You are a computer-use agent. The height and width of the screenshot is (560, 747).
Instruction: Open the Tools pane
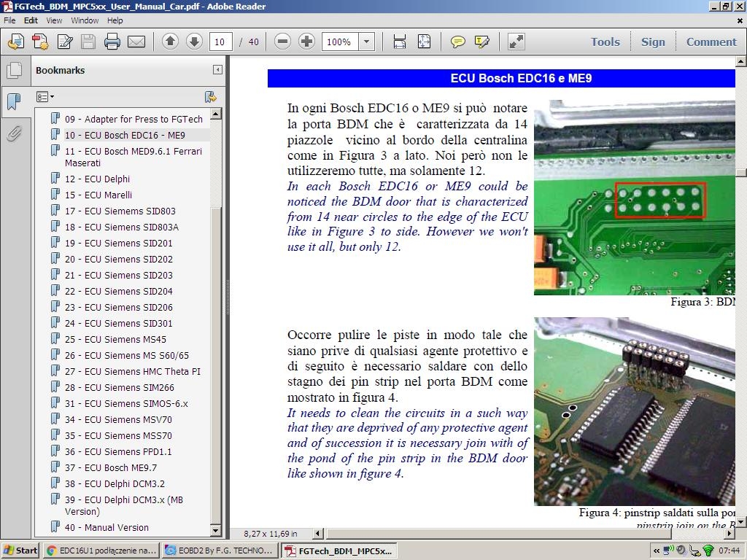pyautogui.click(x=605, y=42)
